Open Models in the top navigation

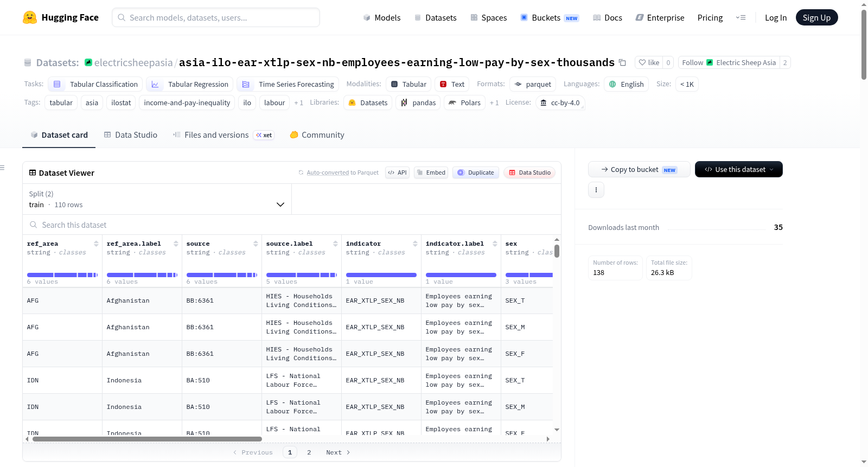click(382, 17)
